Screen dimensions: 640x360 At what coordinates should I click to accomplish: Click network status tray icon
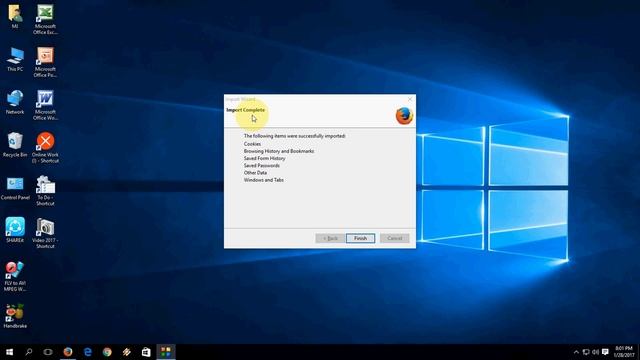[586, 352]
